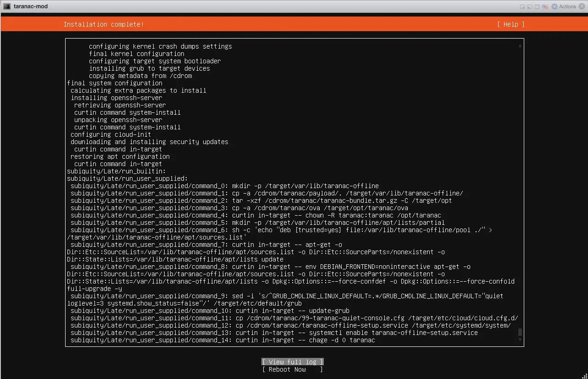The height and width of the screenshot is (379, 588).
Task: Click the command_13 systemctl enable line
Action: click(x=274, y=333)
